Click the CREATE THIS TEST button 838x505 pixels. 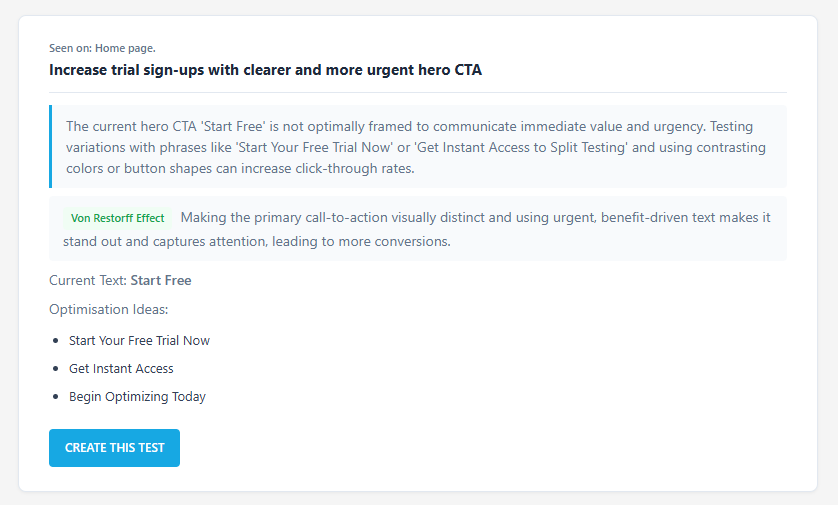[x=114, y=448]
